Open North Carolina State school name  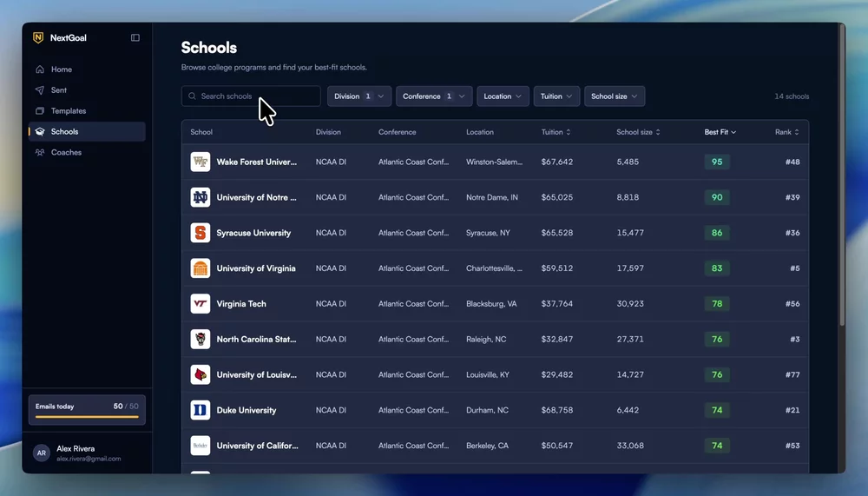click(x=256, y=339)
